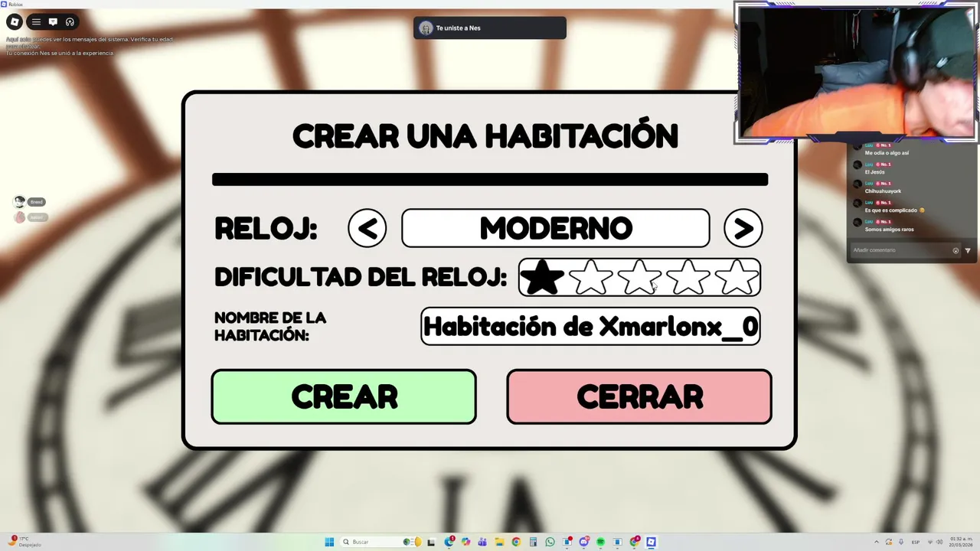Toggle the Roblox chat bubble icon
This screenshot has height=551, width=980.
click(x=53, y=22)
